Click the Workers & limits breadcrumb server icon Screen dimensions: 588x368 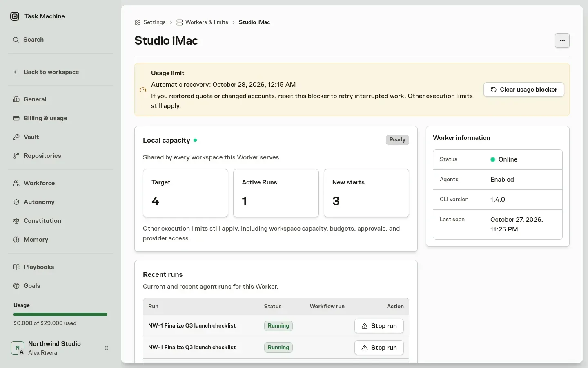(x=180, y=22)
